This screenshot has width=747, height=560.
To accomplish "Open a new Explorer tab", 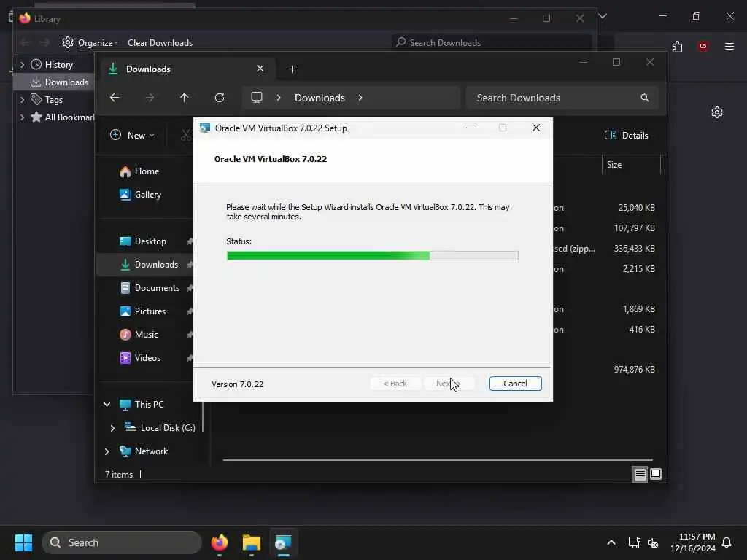I will pyautogui.click(x=292, y=69).
